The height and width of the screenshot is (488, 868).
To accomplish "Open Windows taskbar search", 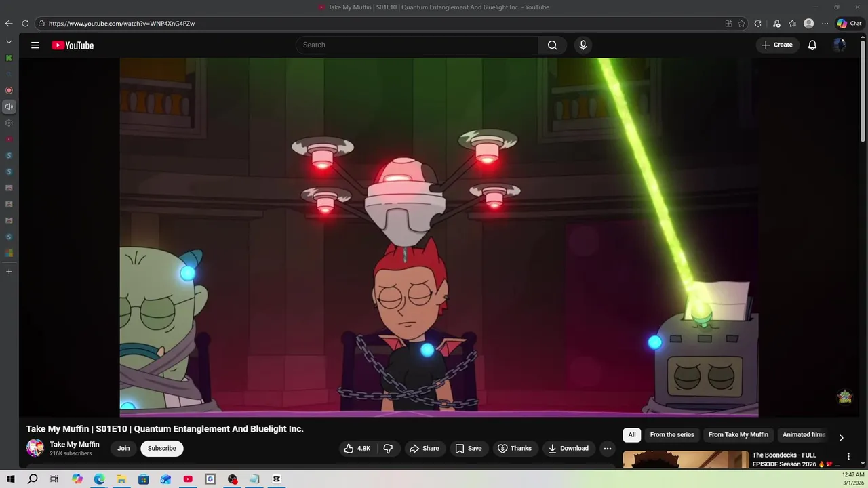I will pyautogui.click(x=33, y=479).
